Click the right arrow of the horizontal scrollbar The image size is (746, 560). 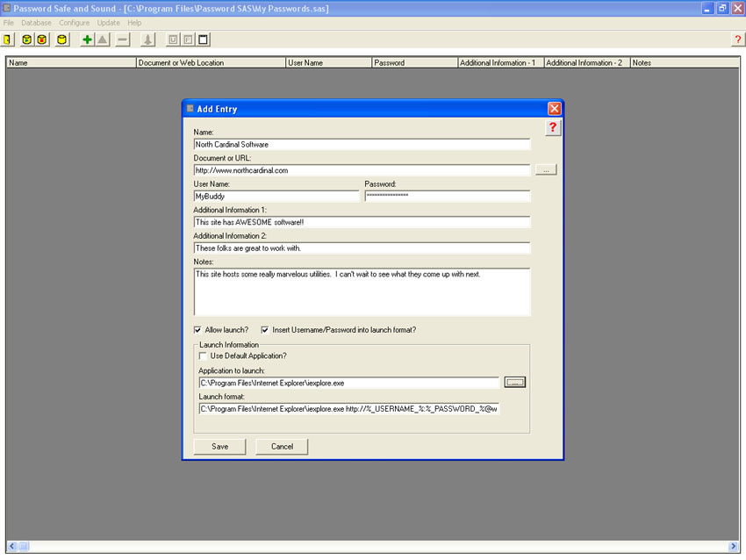point(734,547)
